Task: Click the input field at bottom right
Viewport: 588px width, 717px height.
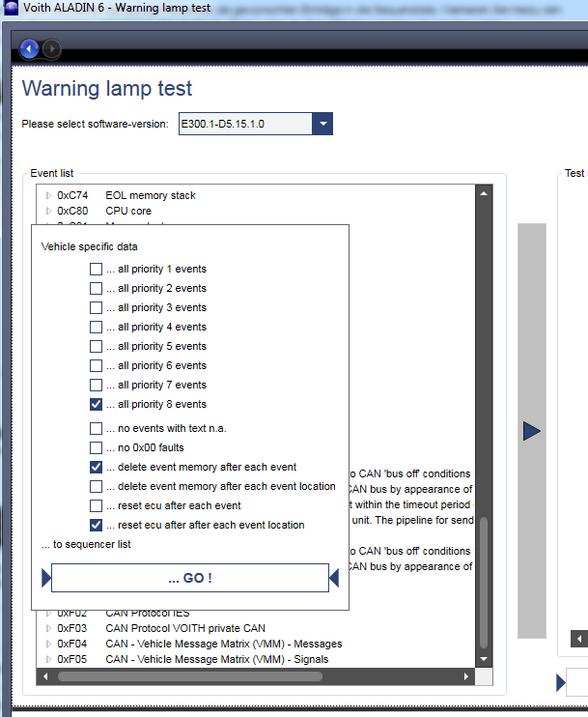Action: pyautogui.click(x=577, y=682)
